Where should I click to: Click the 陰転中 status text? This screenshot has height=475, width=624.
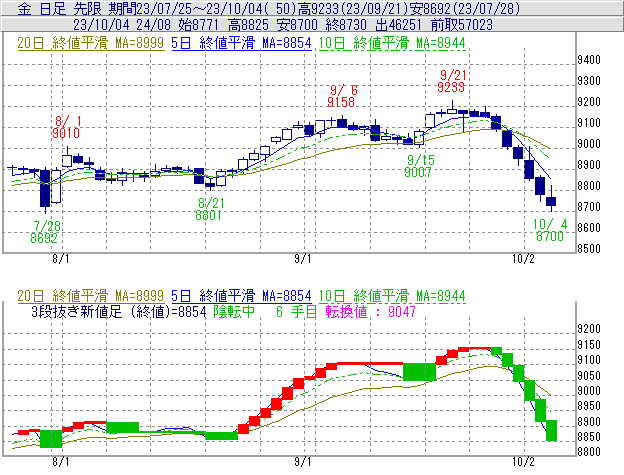pos(234,311)
